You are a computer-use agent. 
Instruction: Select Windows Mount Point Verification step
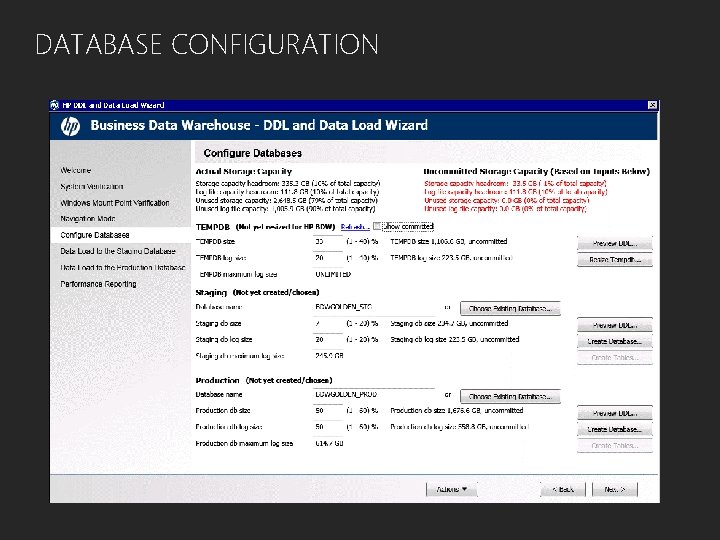tap(115, 203)
